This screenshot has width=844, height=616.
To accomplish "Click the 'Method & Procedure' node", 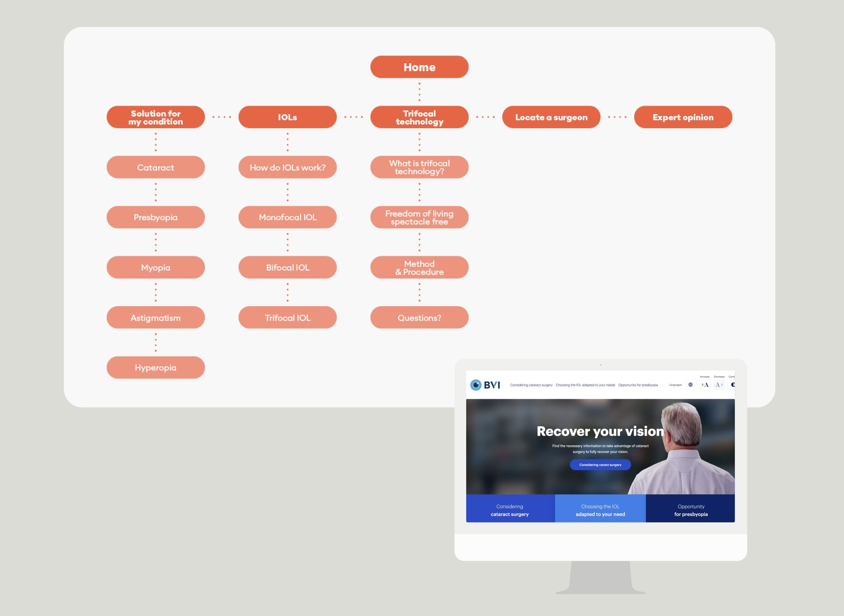I will (419, 268).
